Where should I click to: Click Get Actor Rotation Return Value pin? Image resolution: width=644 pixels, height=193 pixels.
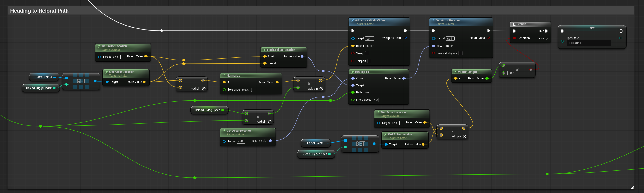point(270,141)
